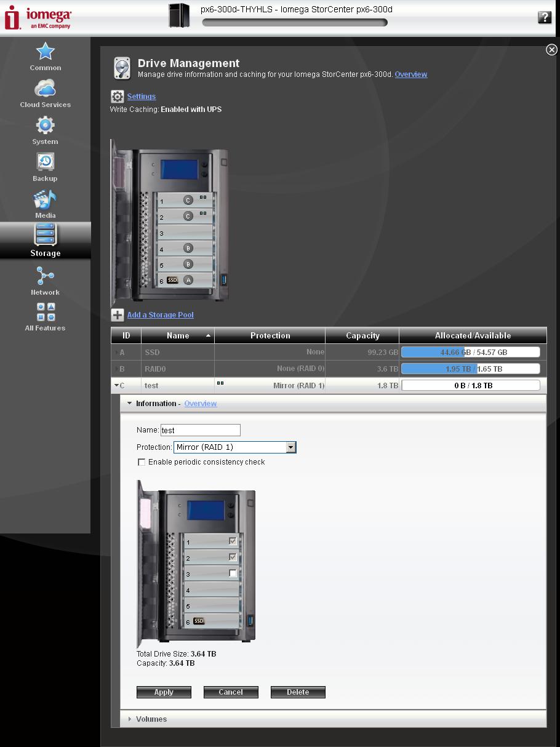Open the Backup section icon
Screen dimensions: 560x747
[45, 162]
